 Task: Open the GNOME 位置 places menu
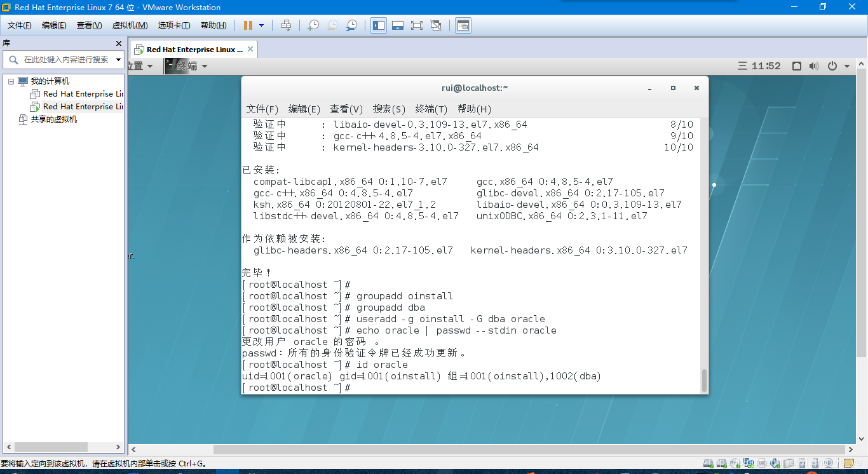pos(140,66)
